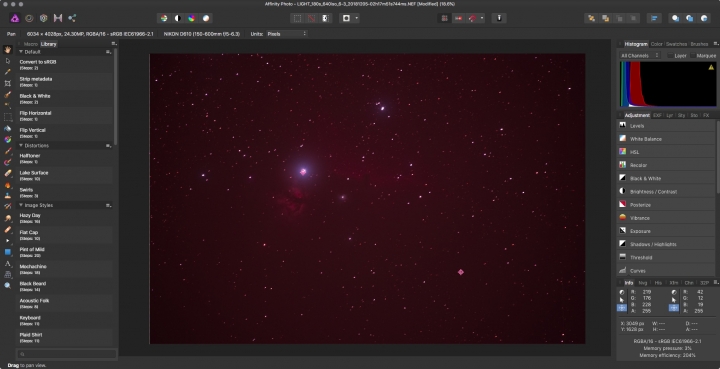Open the Snapping options dropdown arrow
Viewport: 720px width, 369px height.
click(482, 18)
